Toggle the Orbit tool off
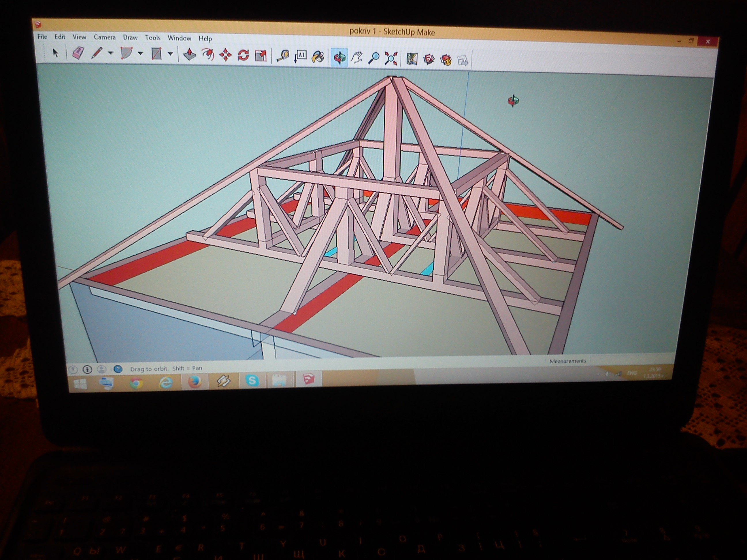Viewport: 747px width, 560px height. pyautogui.click(x=339, y=58)
